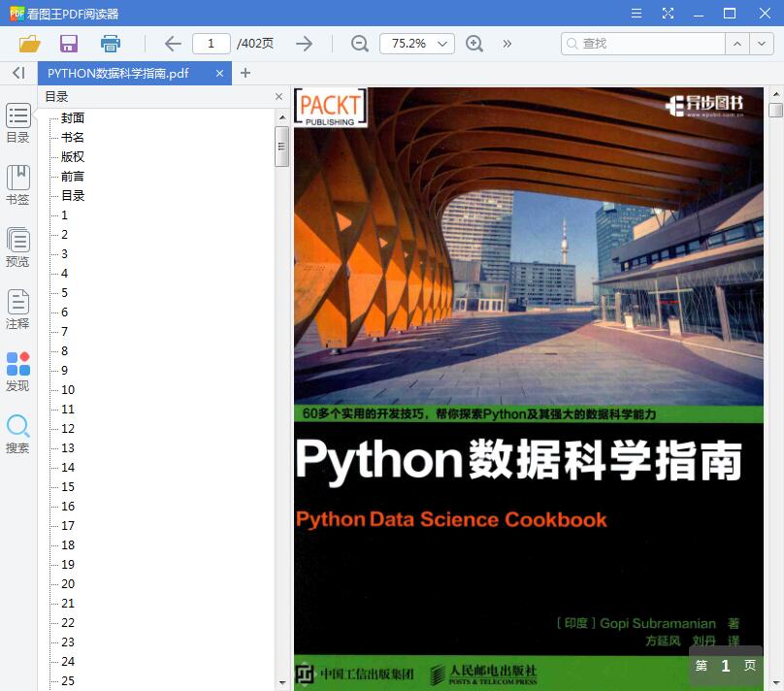
Task: Open the 书签 bookmarks sidebar icon
Action: (x=18, y=185)
